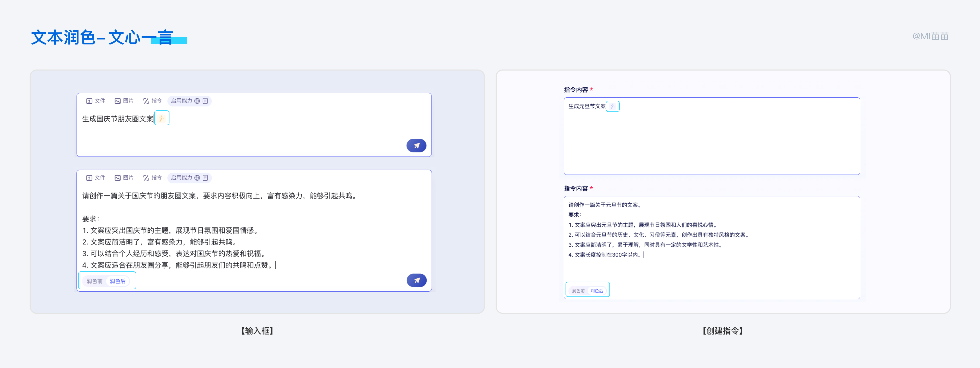980x368 pixels.
Task: Click the 文件 upload button in lower input box
Action: pyautogui.click(x=95, y=178)
